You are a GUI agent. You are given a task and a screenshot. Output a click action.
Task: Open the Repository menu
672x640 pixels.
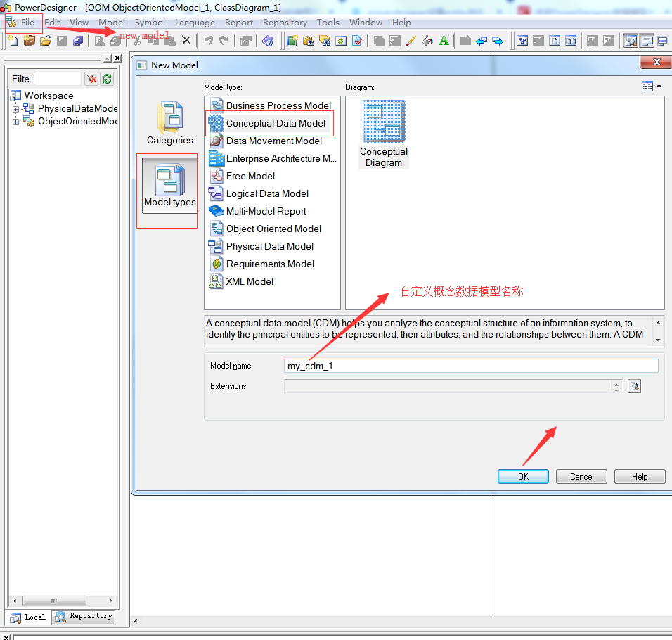285,23
